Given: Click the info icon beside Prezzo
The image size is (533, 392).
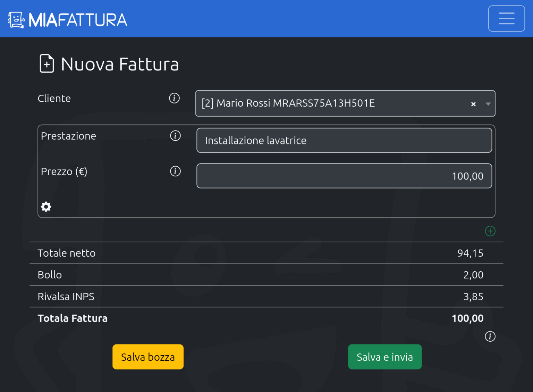Looking at the screenshot, I should click(175, 171).
